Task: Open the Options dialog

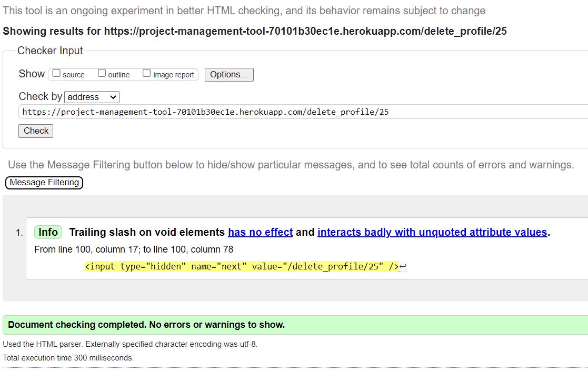Action: coord(228,74)
